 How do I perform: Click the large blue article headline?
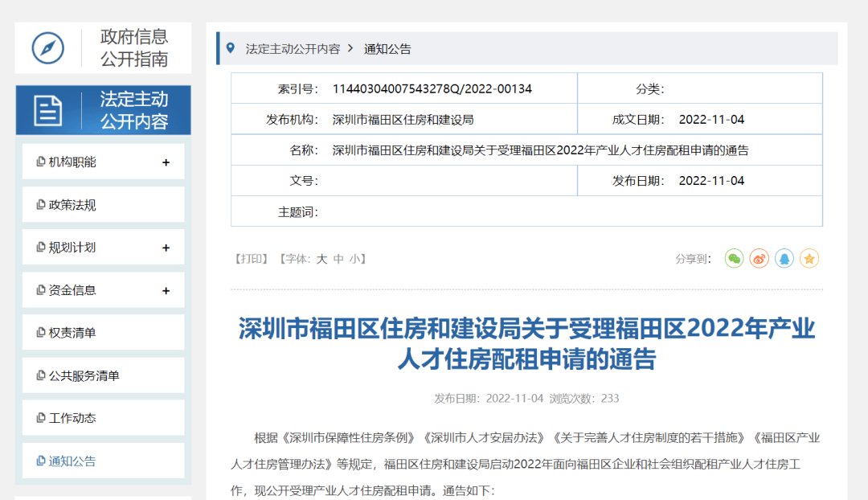[526, 343]
